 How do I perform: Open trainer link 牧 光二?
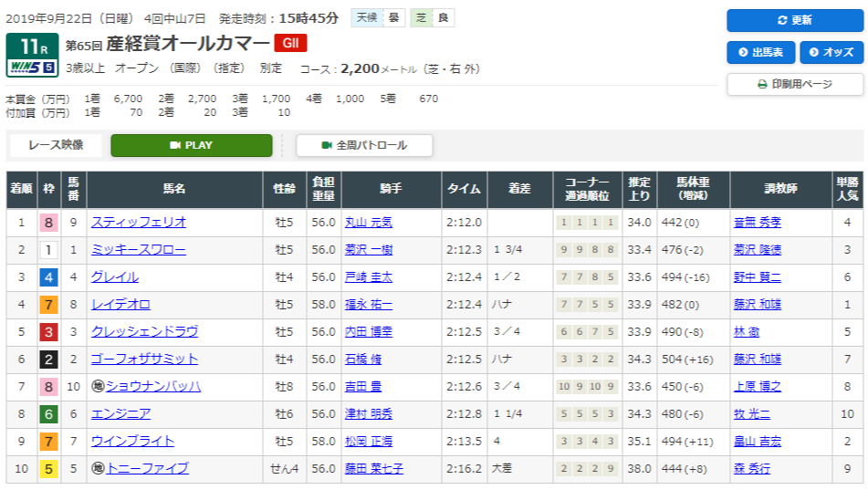click(752, 414)
